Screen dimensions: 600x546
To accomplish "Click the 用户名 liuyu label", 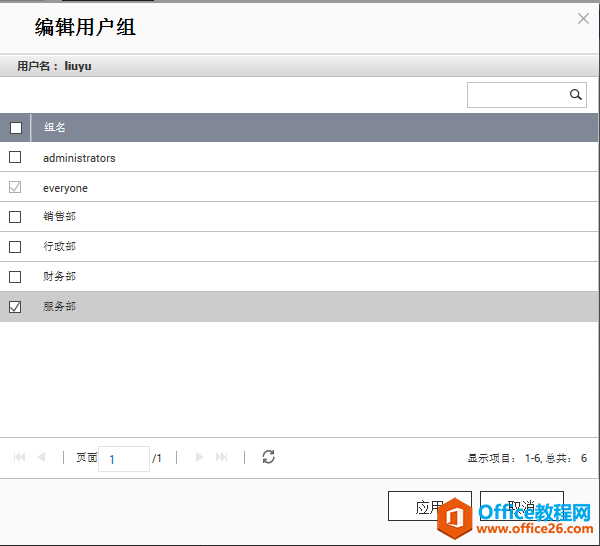I will click(x=54, y=66).
